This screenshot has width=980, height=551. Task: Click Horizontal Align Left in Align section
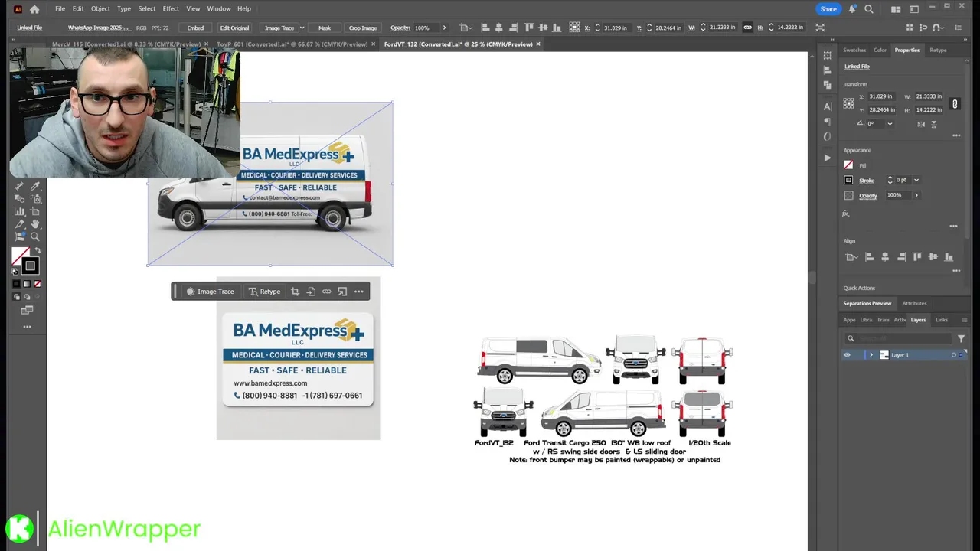point(869,256)
